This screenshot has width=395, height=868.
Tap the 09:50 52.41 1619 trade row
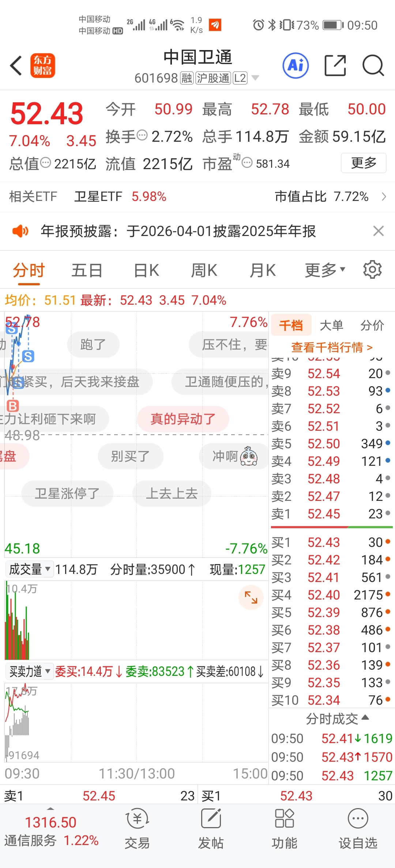pos(332,738)
